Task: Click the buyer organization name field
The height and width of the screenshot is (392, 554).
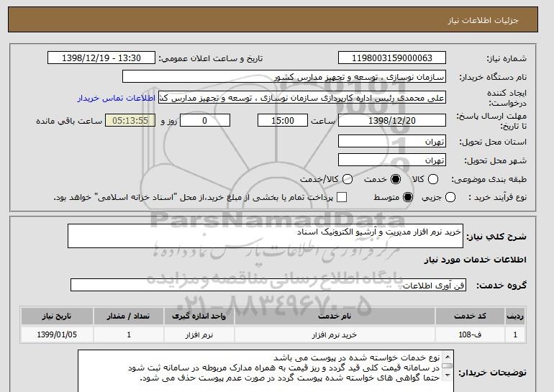Action: point(284,77)
